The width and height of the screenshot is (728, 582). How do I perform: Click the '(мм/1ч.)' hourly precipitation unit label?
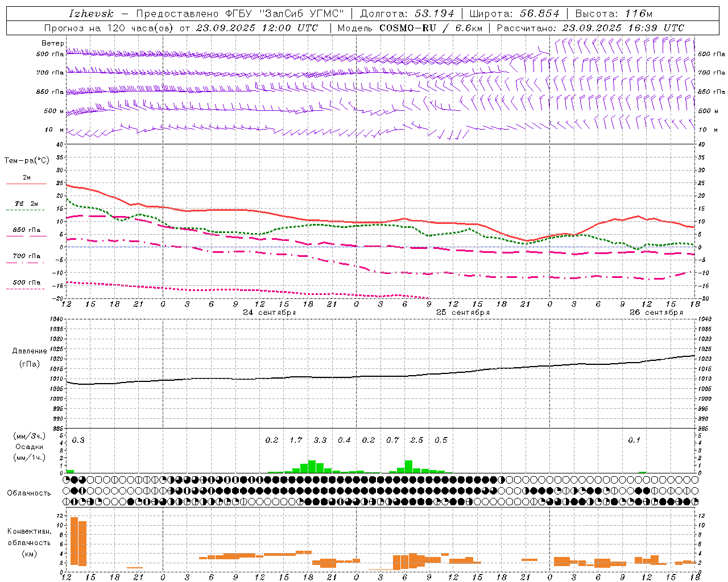tap(30, 458)
